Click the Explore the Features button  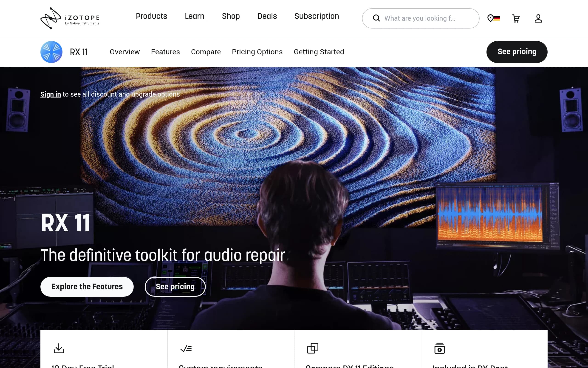(x=87, y=287)
